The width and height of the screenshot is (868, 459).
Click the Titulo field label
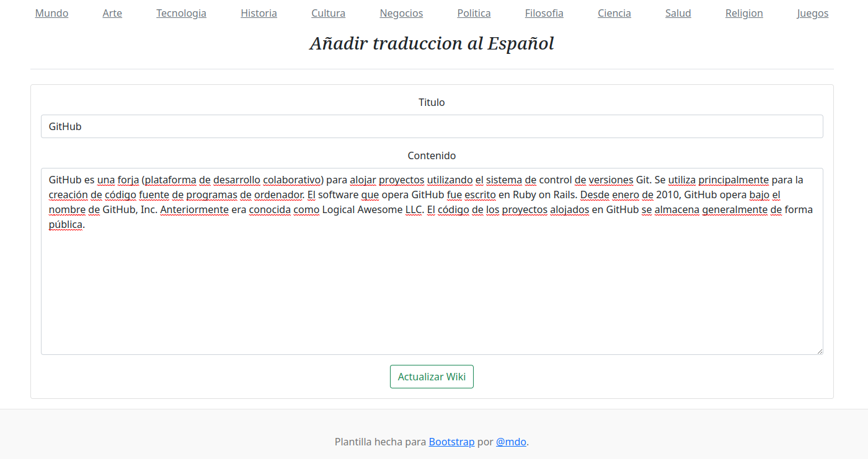[x=432, y=102]
